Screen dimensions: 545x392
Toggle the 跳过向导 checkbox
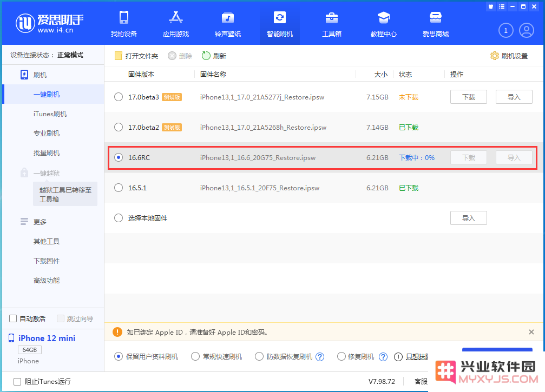coord(61,318)
